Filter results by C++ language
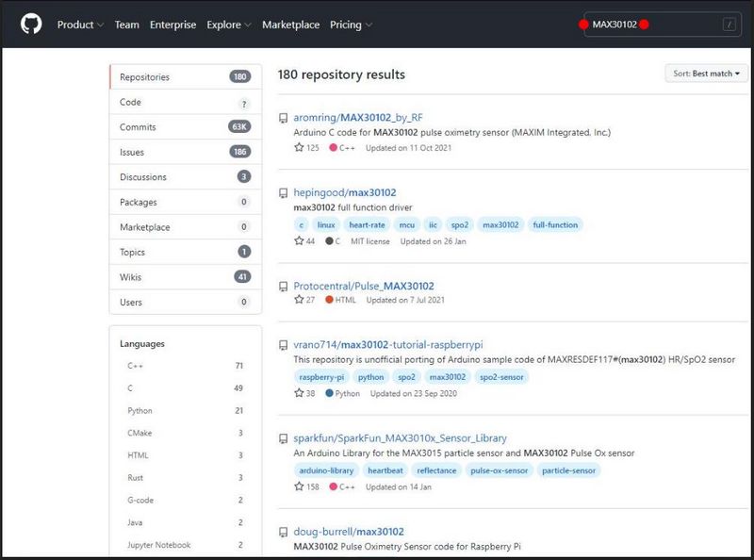 (x=186, y=366)
